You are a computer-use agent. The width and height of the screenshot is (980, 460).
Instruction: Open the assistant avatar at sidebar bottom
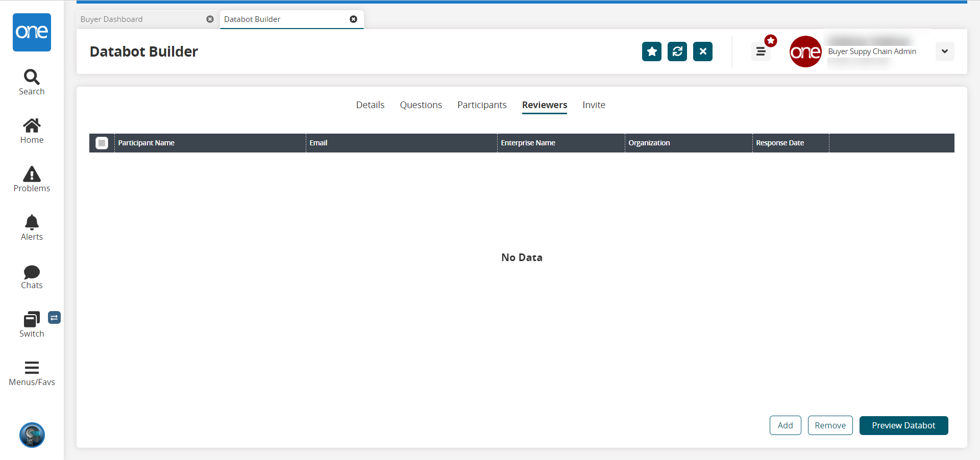pos(32,435)
